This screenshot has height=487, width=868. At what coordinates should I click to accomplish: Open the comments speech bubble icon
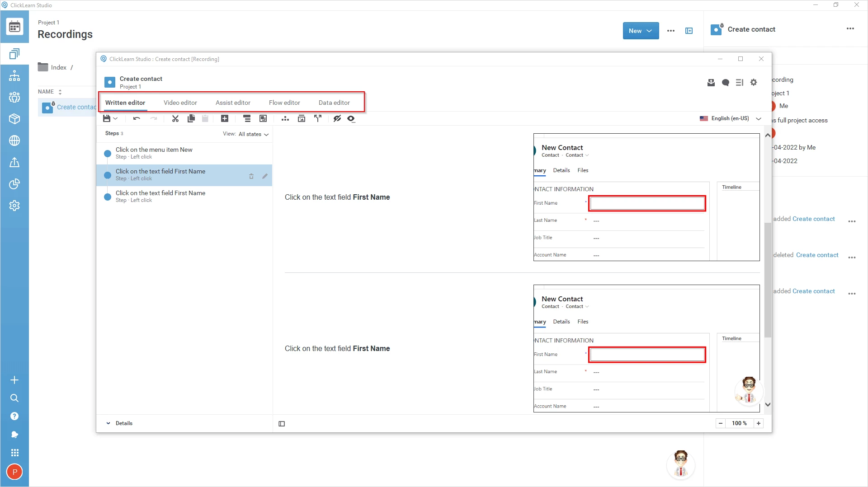coord(726,82)
